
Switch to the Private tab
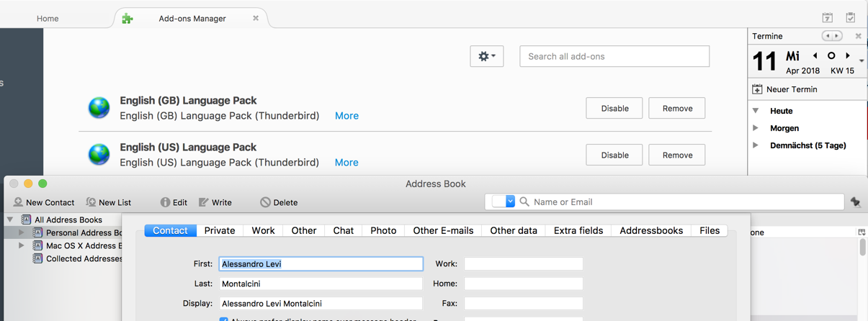pyautogui.click(x=220, y=230)
